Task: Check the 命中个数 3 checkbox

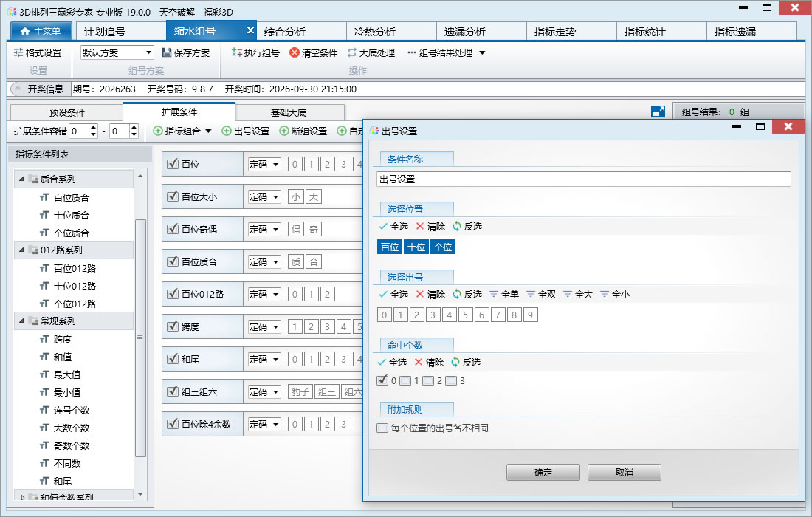Action: pyautogui.click(x=451, y=381)
